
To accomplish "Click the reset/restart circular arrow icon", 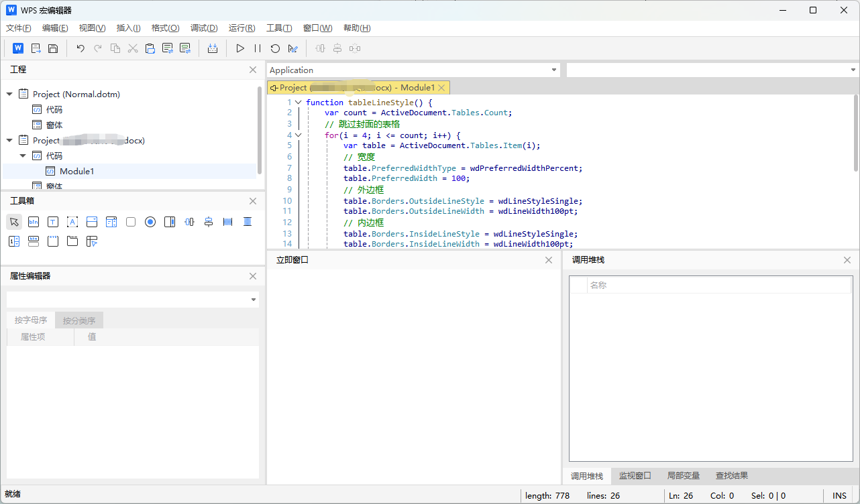I will click(275, 48).
